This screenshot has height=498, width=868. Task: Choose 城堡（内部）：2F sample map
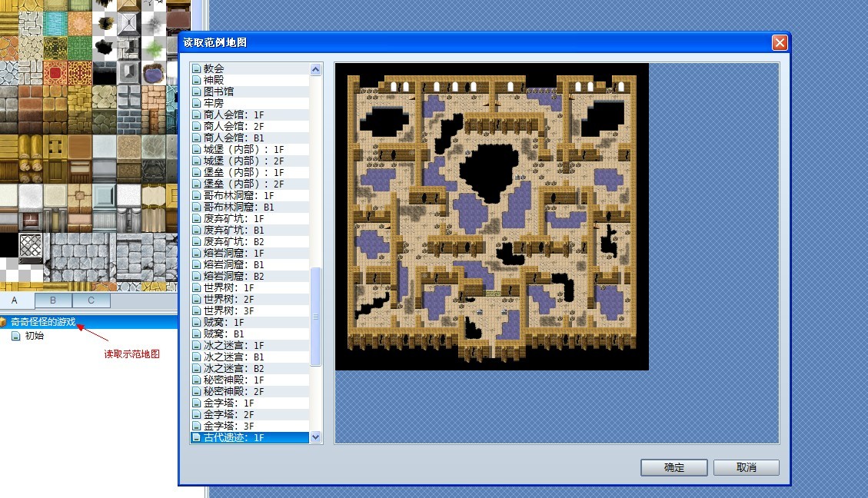pos(250,161)
